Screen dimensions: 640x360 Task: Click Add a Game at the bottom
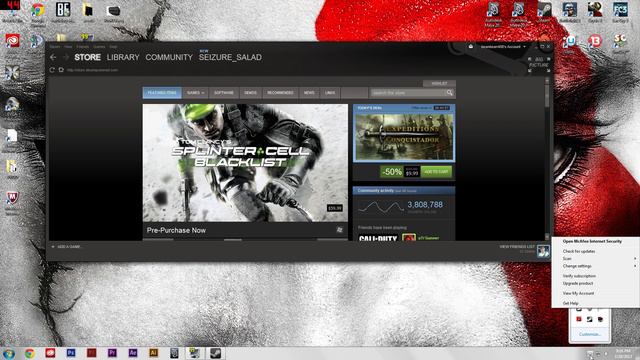tap(66, 247)
